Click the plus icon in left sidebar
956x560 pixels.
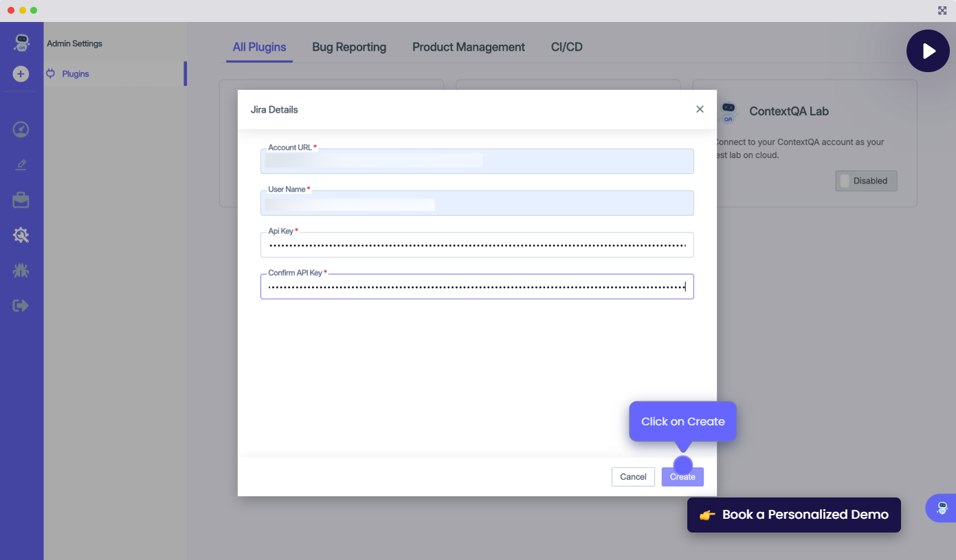pos(21,74)
